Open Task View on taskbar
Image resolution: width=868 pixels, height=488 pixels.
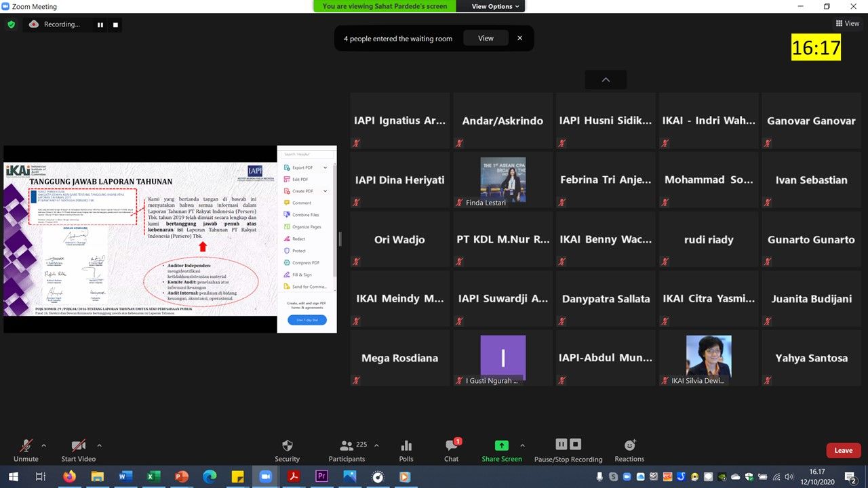pos(41,476)
